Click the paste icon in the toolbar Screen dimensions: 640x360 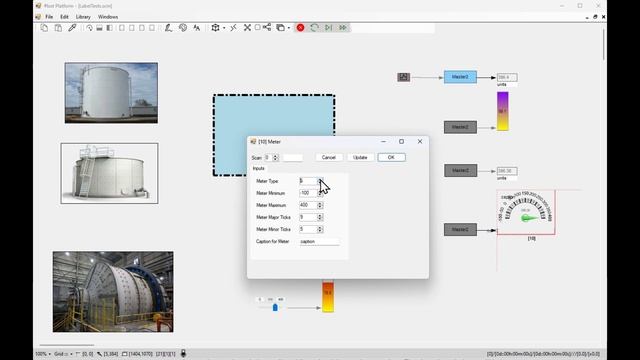(58, 28)
